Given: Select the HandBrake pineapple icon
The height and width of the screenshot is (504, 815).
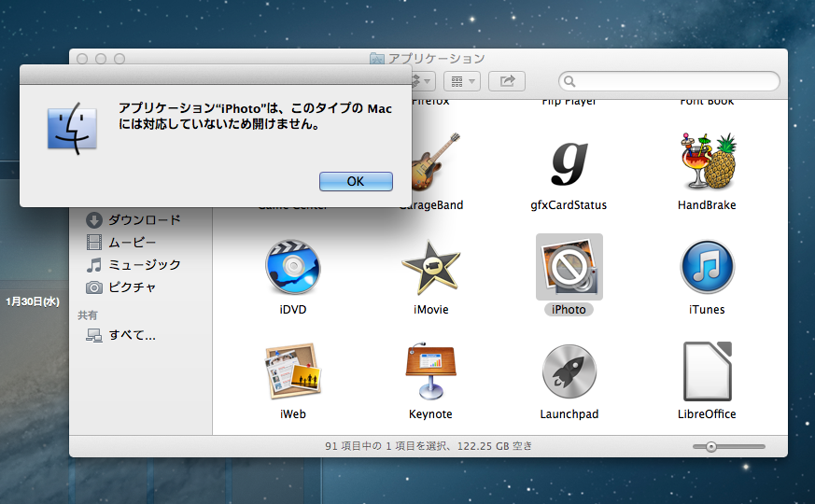Looking at the screenshot, I should 708,161.
